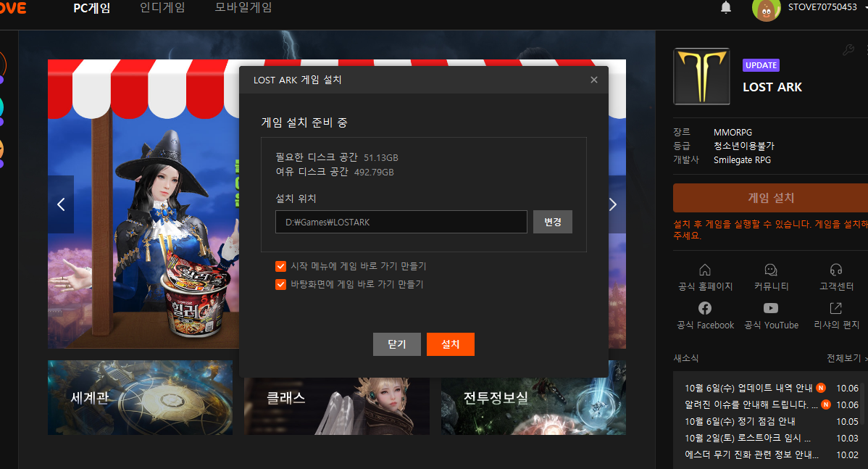Viewport: 868px width, 469px height.
Task: Click the 변경 button to change path
Action: tap(553, 222)
